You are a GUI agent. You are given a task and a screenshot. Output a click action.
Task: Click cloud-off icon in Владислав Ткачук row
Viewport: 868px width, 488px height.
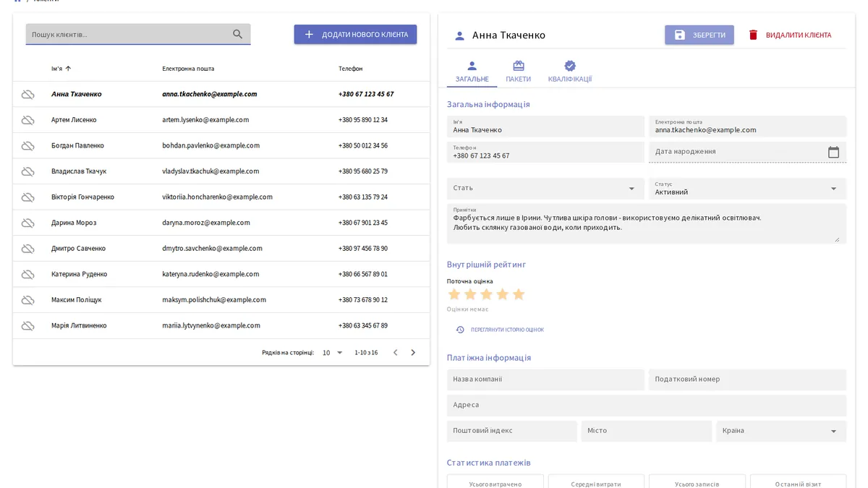27,171
